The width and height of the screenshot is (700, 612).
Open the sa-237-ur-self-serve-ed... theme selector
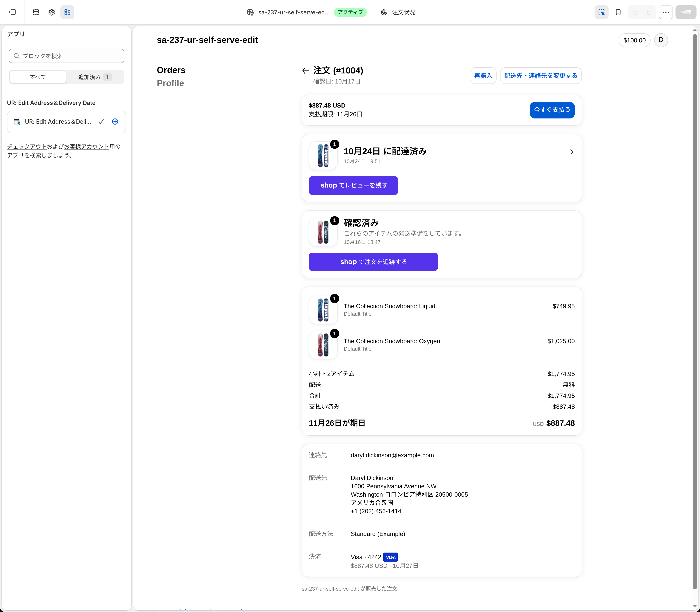(289, 12)
